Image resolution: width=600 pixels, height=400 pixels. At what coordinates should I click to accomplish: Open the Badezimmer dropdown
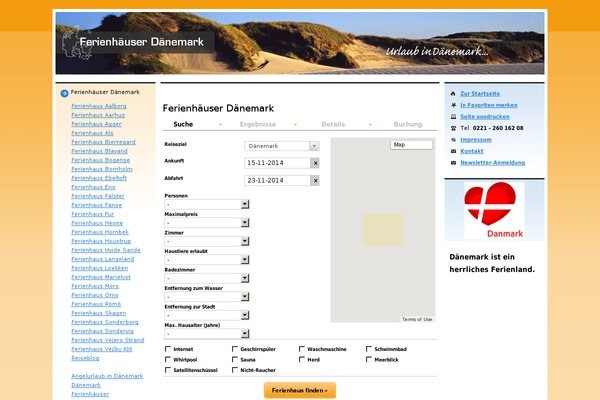tap(207, 278)
